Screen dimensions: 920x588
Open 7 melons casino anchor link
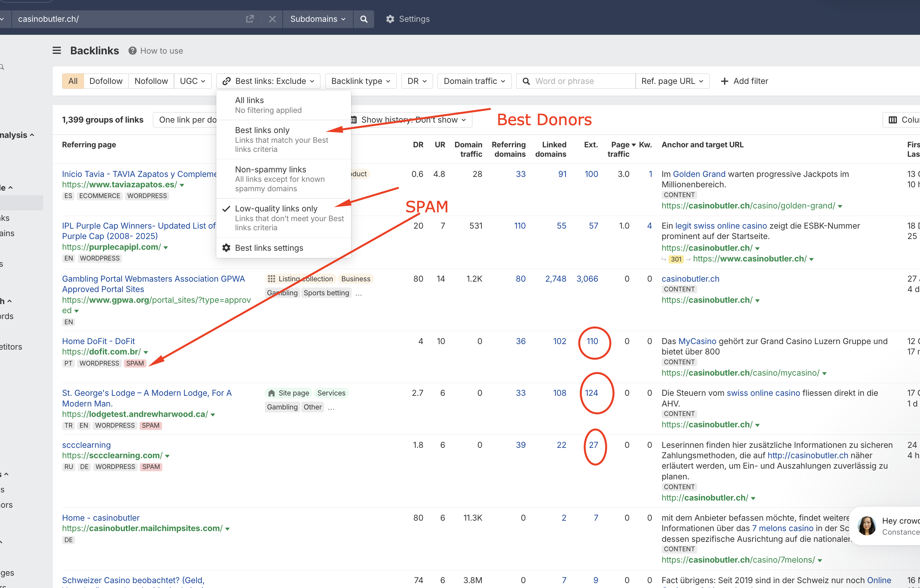(x=782, y=528)
